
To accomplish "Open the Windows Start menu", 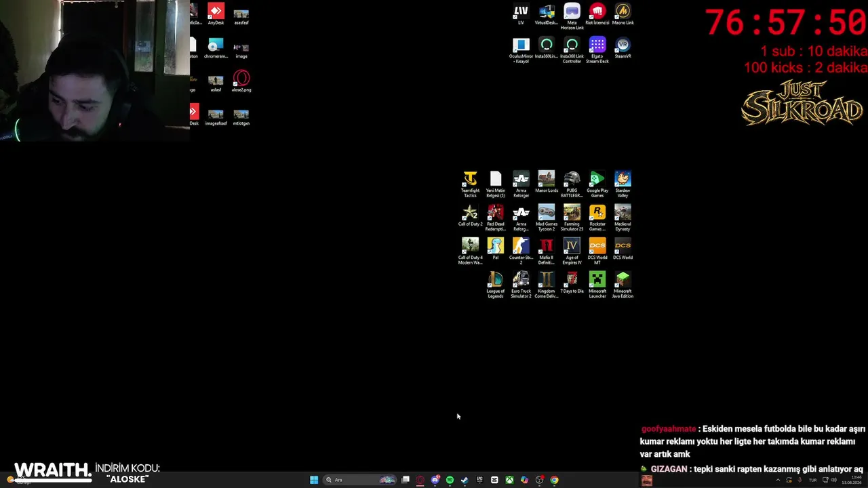I will click(x=314, y=480).
